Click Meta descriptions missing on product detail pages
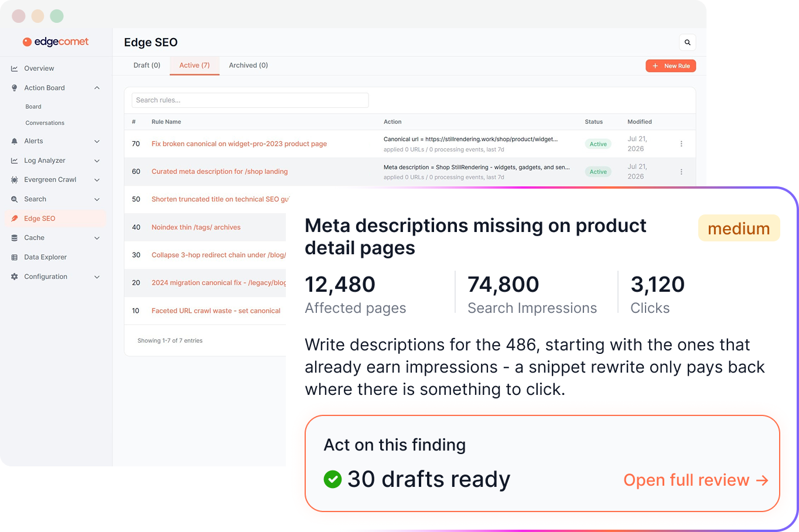 pos(475,237)
